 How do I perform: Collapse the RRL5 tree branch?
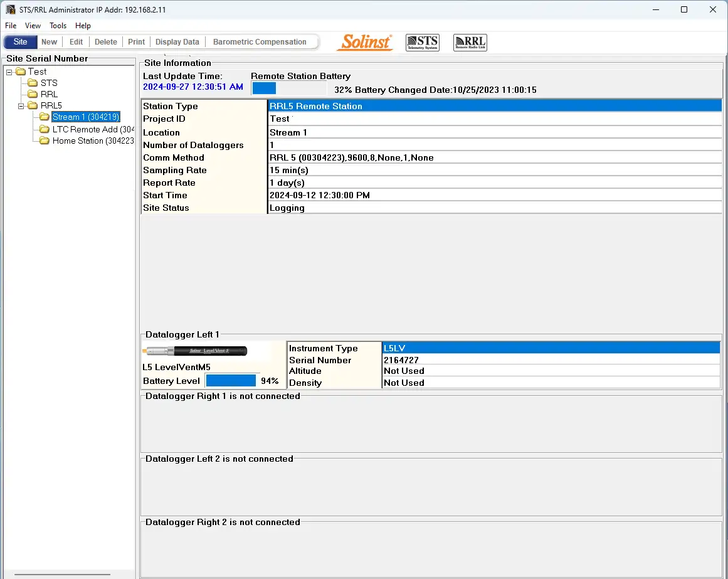(x=21, y=105)
